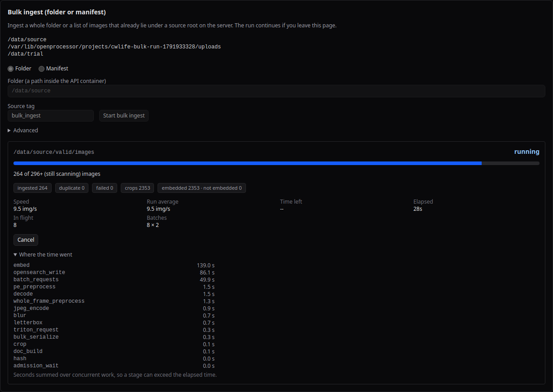Viewport: 553px width, 392px height.
Task: Click the admission_wait timing row
Action: click(114, 366)
